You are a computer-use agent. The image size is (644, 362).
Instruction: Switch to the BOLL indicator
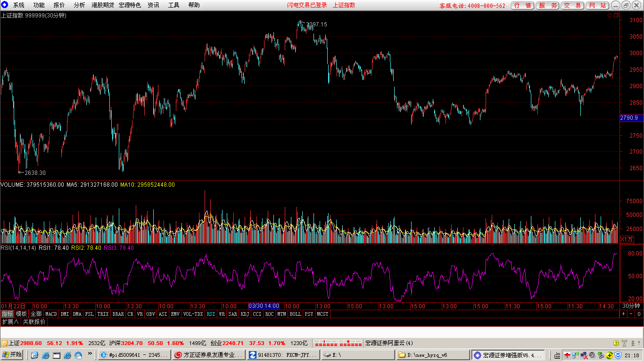click(295, 313)
